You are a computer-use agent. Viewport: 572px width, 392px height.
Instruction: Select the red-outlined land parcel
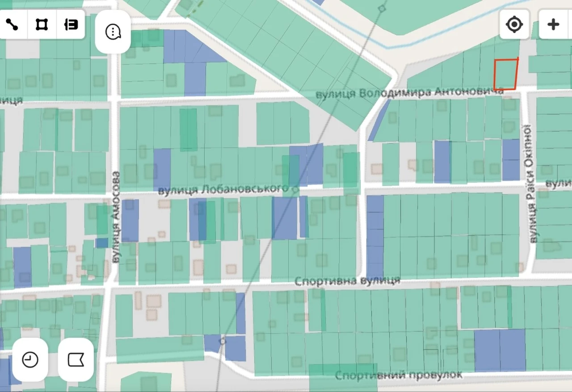click(505, 74)
